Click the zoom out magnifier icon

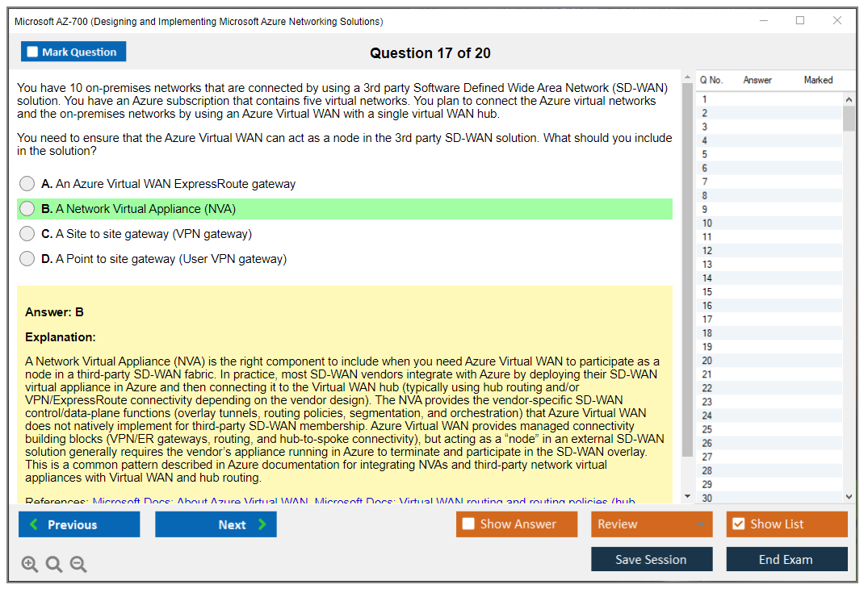pyautogui.click(x=78, y=565)
